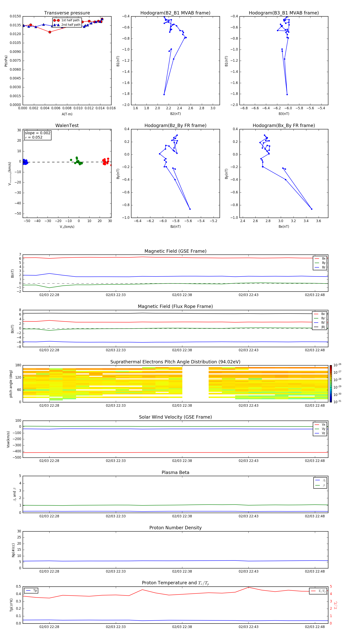351x644 pixels.
Task: Click the 'Transverse pressure' plot title
Action: point(67,13)
